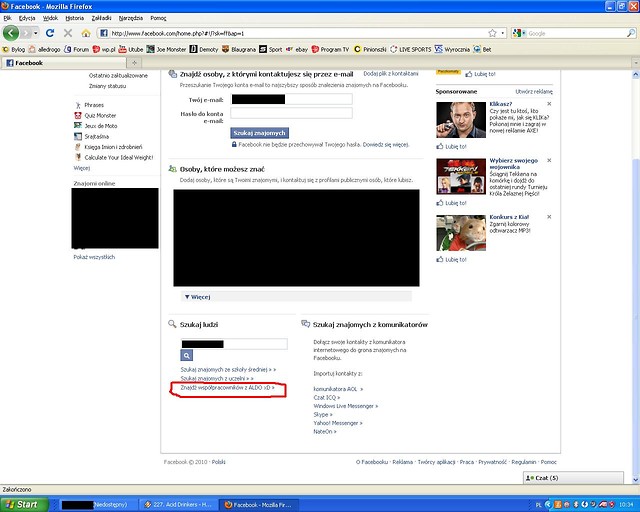Open Znajdź współpracowników z ALDO link
This screenshot has height=512, width=640.
227,387
